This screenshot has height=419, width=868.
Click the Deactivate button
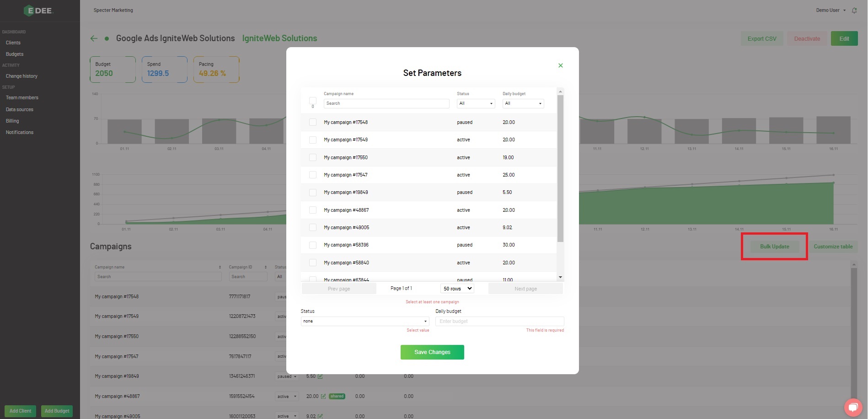coord(807,39)
